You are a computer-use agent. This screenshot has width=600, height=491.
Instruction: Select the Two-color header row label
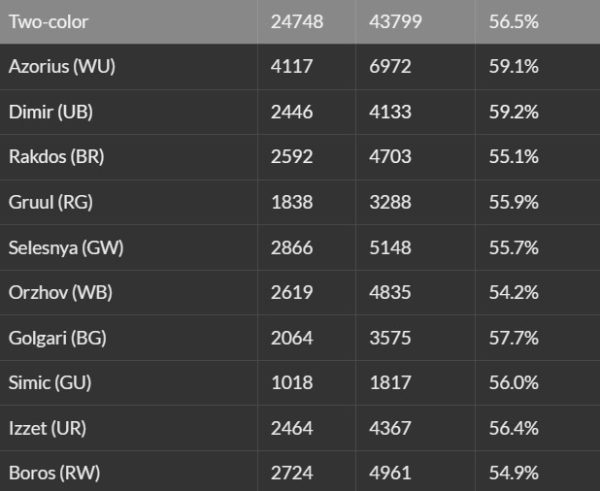(x=49, y=21)
